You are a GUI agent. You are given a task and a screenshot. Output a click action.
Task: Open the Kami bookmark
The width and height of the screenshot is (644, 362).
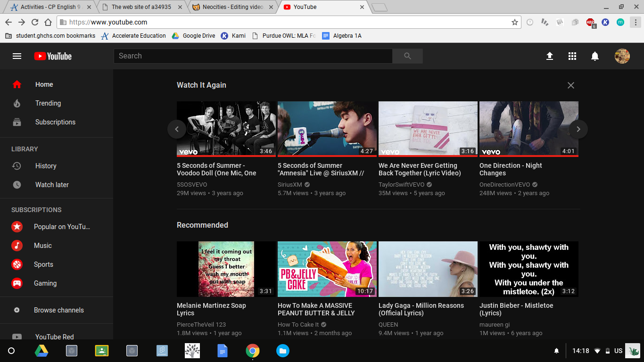tap(233, 36)
